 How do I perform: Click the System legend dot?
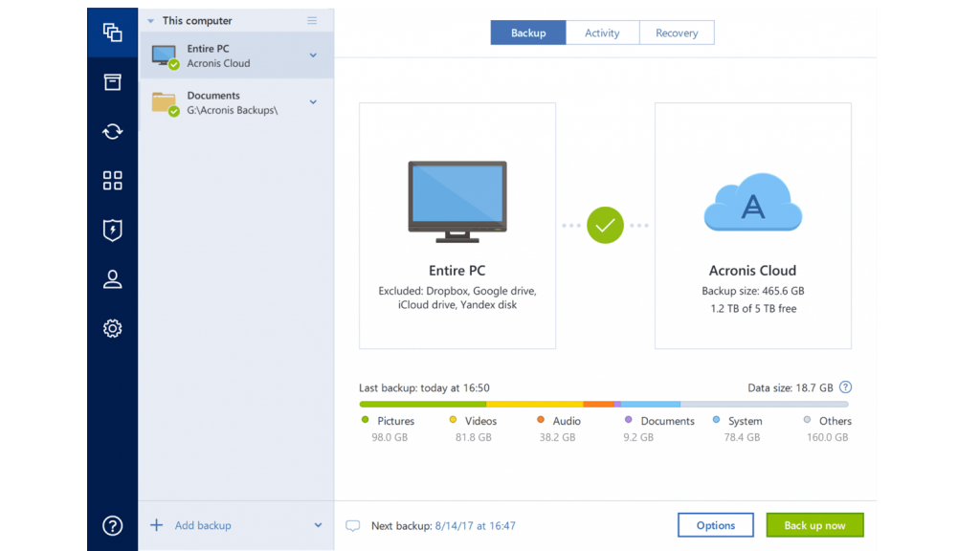coord(716,420)
